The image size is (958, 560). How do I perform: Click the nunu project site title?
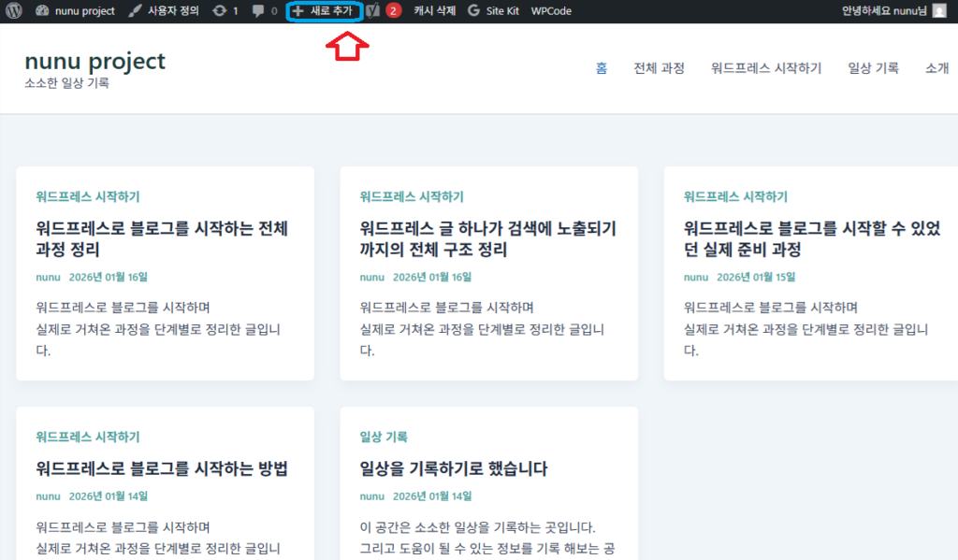pyautogui.click(x=94, y=61)
